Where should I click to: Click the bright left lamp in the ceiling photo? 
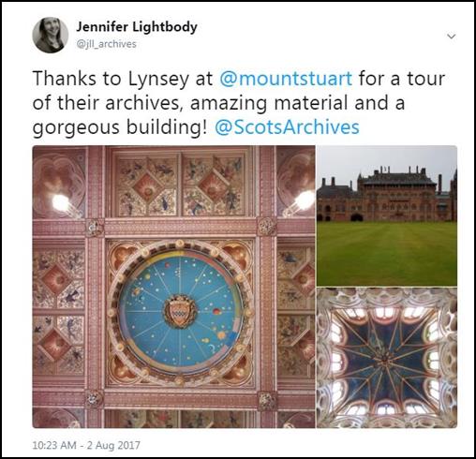(61, 202)
